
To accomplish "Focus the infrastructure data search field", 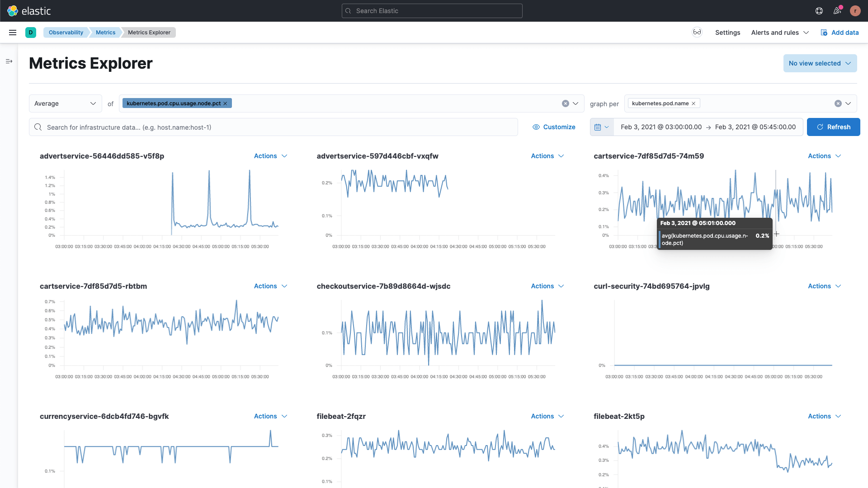I will [274, 127].
